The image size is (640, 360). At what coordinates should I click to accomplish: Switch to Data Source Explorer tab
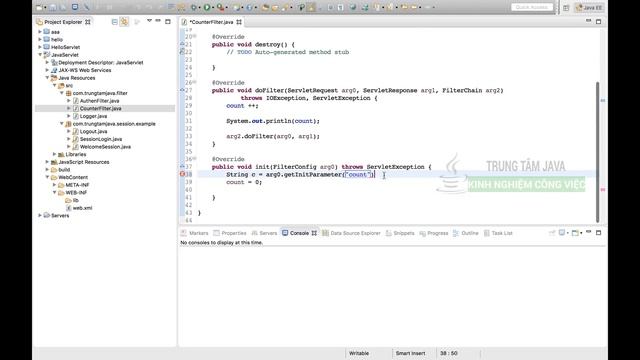[351, 233]
